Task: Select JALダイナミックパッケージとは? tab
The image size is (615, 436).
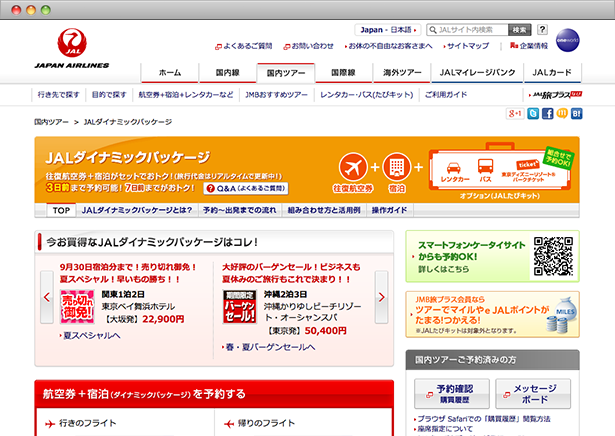Action: (137, 211)
